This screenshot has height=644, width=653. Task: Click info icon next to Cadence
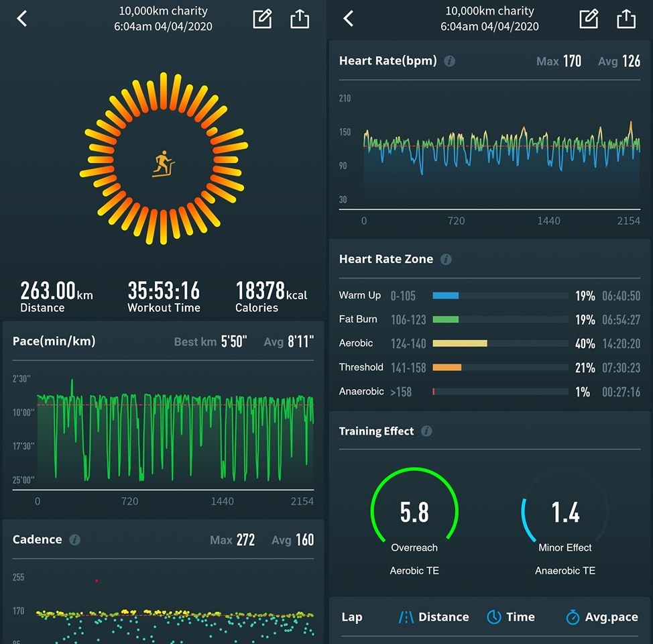(x=75, y=539)
